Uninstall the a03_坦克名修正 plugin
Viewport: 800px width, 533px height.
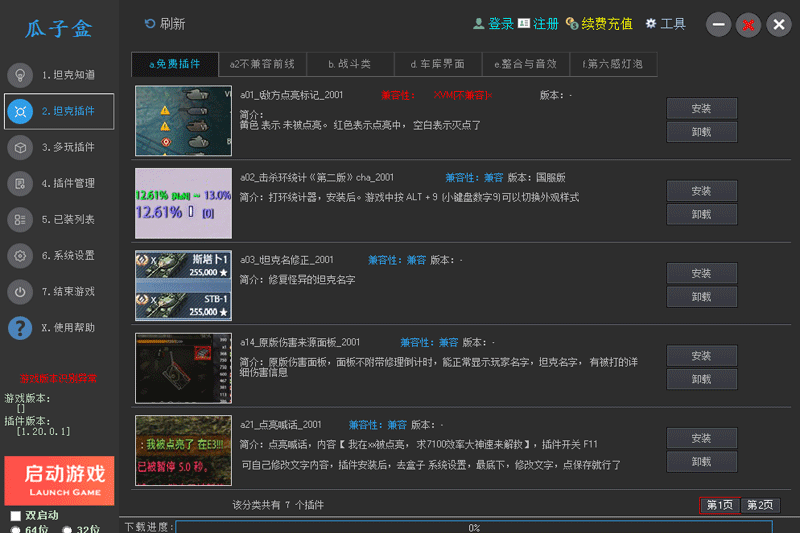[x=702, y=297]
